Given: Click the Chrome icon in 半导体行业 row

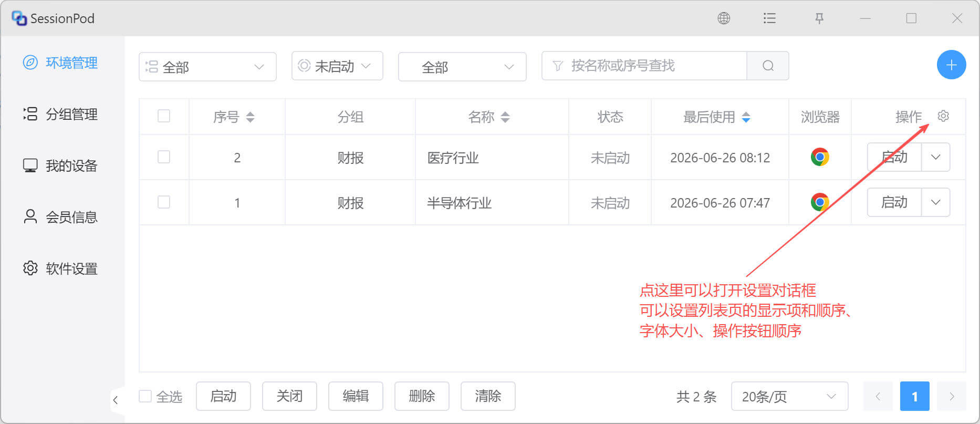Looking at the screenshot, I should [820, 202].
